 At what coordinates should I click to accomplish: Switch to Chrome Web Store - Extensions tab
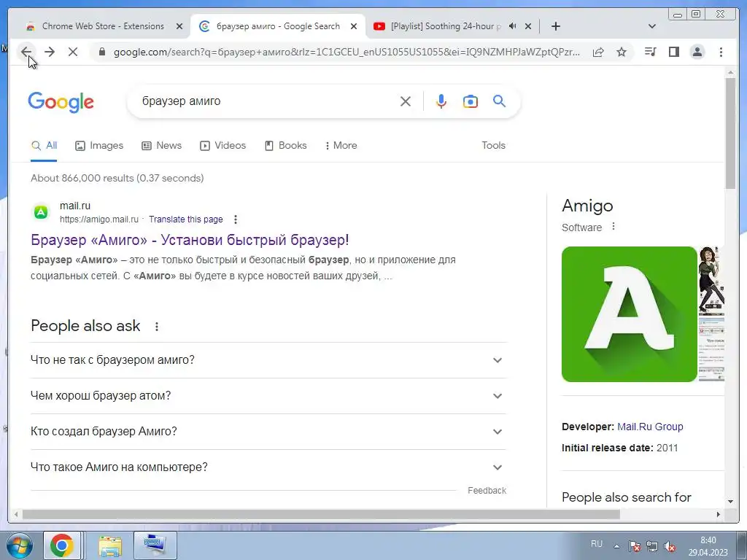tap(102, 26)
